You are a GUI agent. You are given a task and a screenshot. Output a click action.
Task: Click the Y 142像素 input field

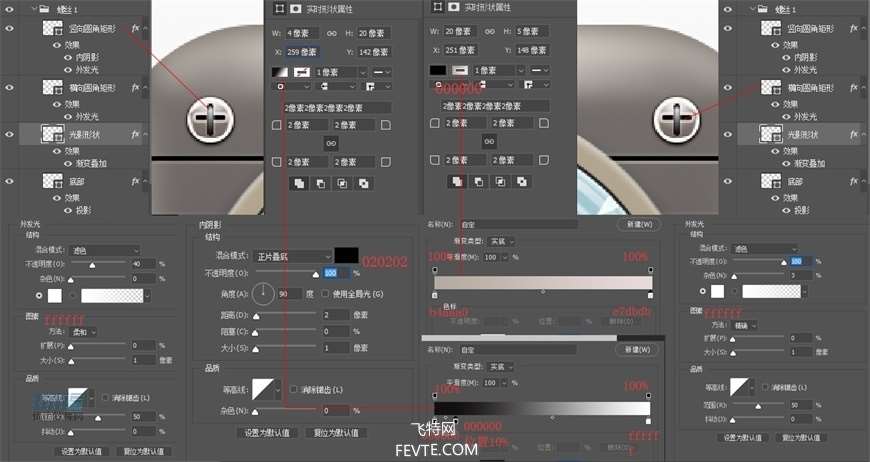[374, 52]
